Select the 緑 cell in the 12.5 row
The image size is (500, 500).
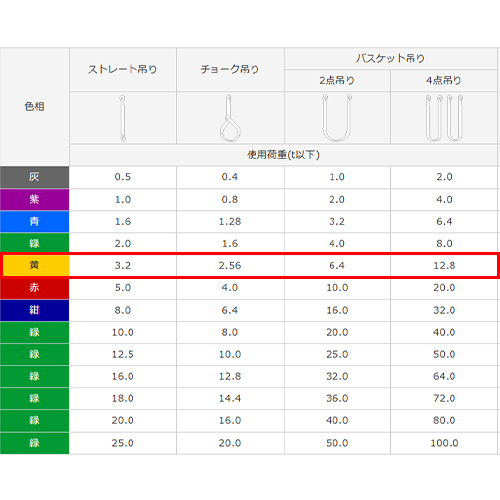(x=34, y=354)
